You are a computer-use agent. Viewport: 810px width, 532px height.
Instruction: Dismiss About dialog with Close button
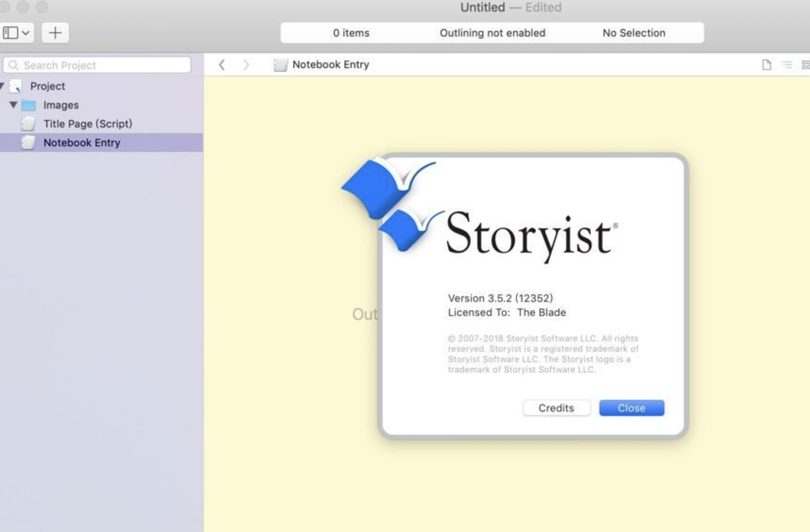[631, 407]
